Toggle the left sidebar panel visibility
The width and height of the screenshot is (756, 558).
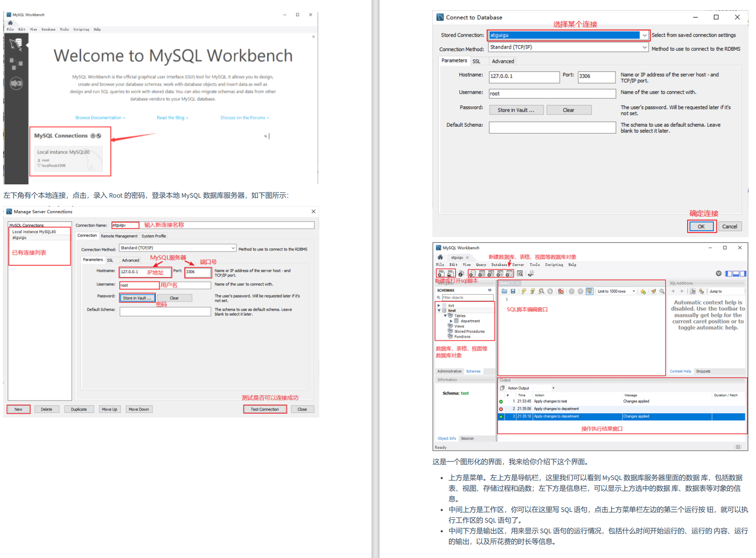tap(729, 273)
